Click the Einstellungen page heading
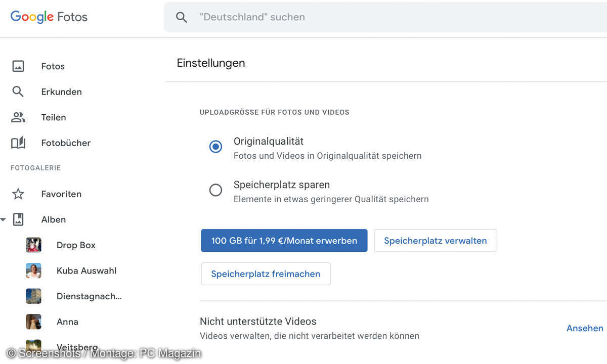This screenshot has height=364, width=607. (x=211, y=63)
